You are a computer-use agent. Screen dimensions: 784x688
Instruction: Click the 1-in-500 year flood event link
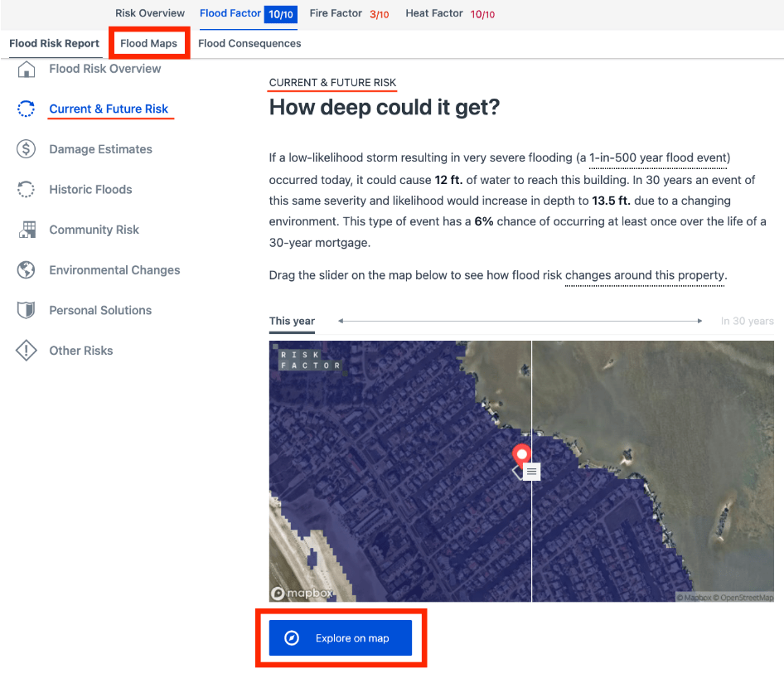point(660,158)
